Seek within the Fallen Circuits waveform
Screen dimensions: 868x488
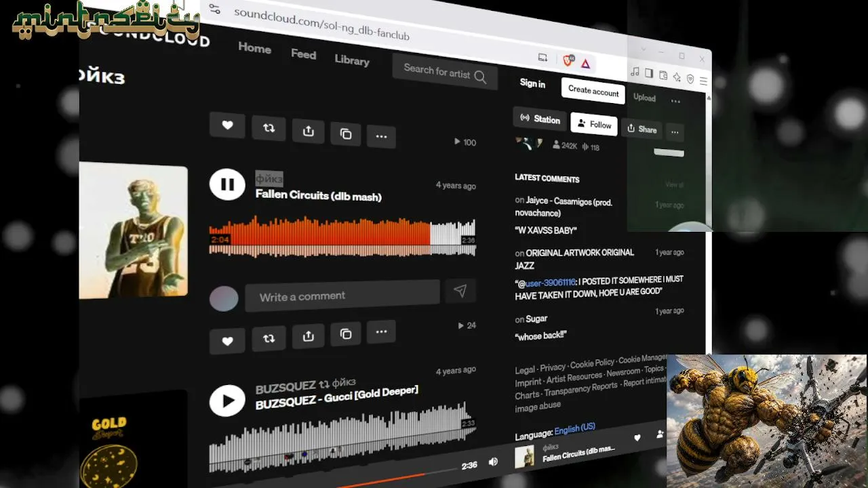click(342, 237)
